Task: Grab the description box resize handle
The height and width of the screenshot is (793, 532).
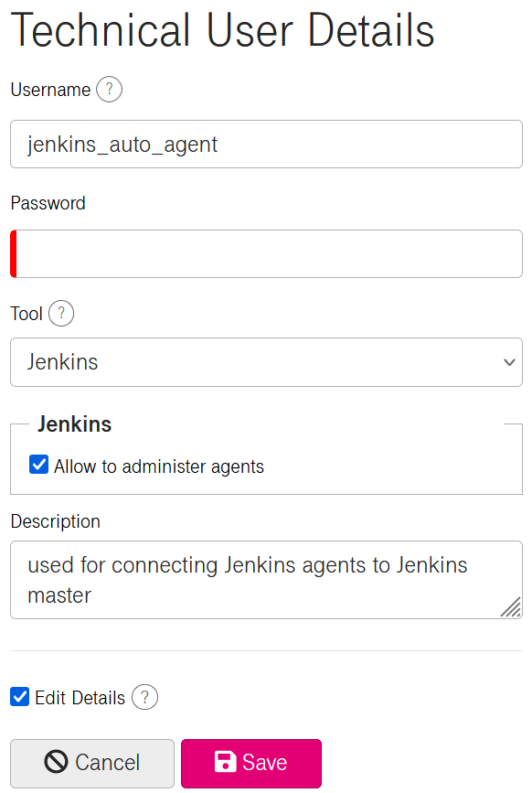Action: tap(511, 607)
